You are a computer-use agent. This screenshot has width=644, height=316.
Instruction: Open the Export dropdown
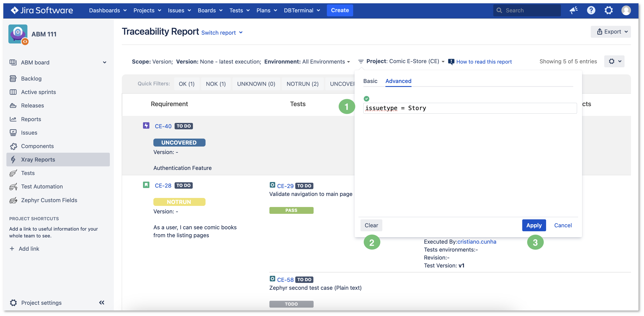(x=611, y=32)
